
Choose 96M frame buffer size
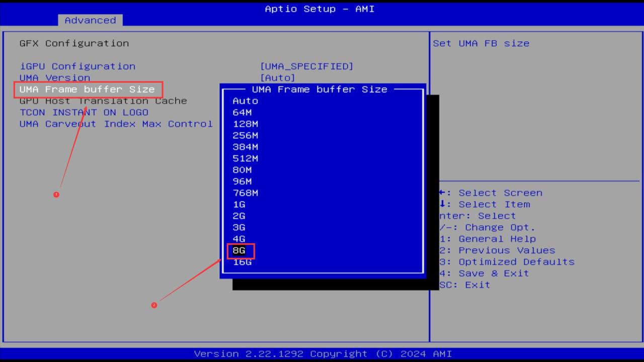(x=242, y=182)
